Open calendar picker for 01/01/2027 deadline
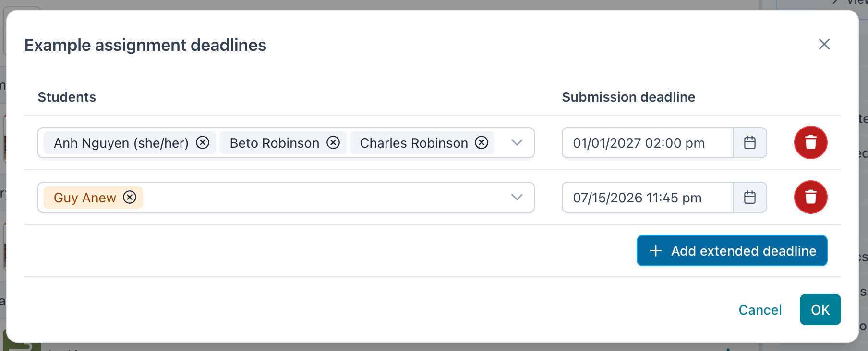The image size is (868, 351). [x=750, y=143]
